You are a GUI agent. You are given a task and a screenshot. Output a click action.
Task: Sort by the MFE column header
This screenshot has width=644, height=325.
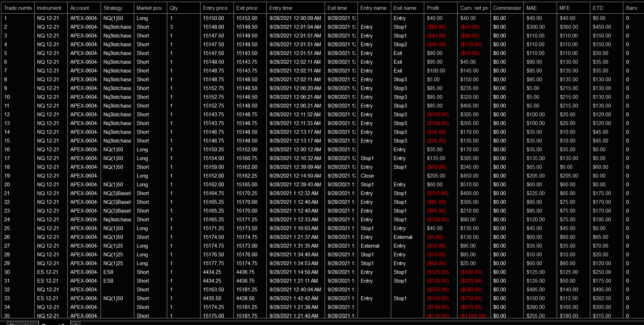coord(574,8)
